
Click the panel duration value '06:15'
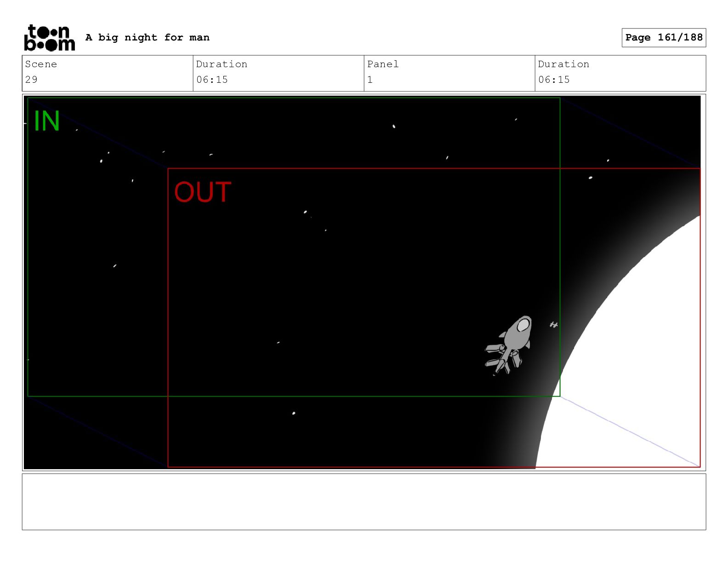tap(554, 80)
